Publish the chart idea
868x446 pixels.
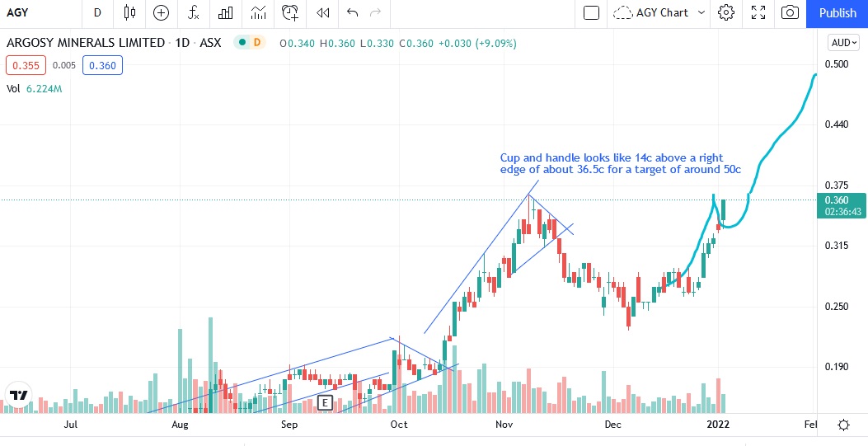837,13
